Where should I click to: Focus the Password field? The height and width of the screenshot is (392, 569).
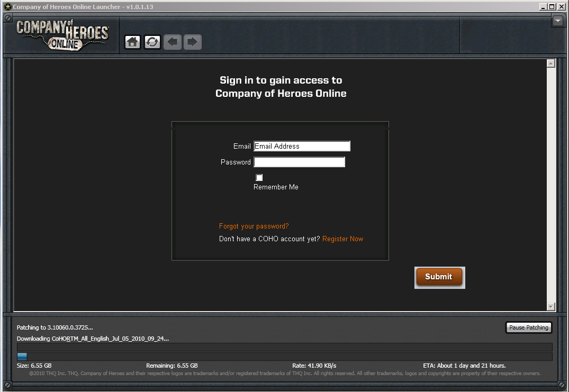[x=300, y=162]
